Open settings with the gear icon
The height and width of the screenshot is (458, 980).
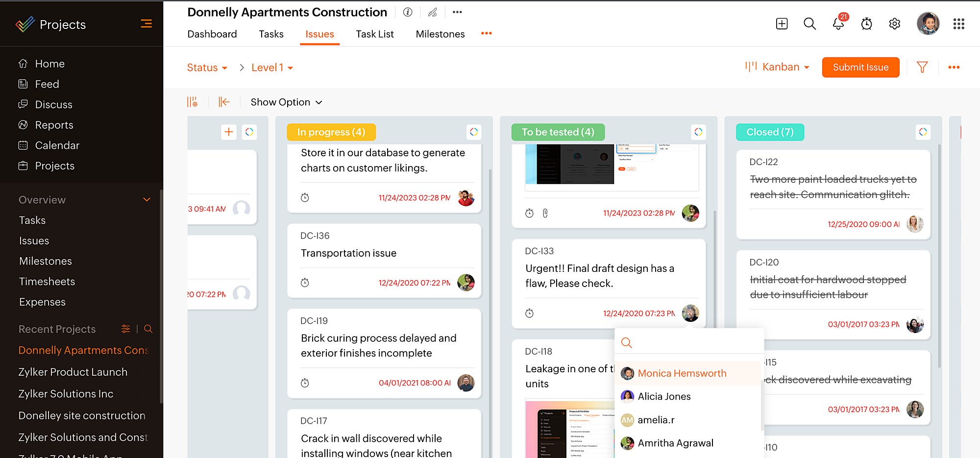click(x=895, y=24)
